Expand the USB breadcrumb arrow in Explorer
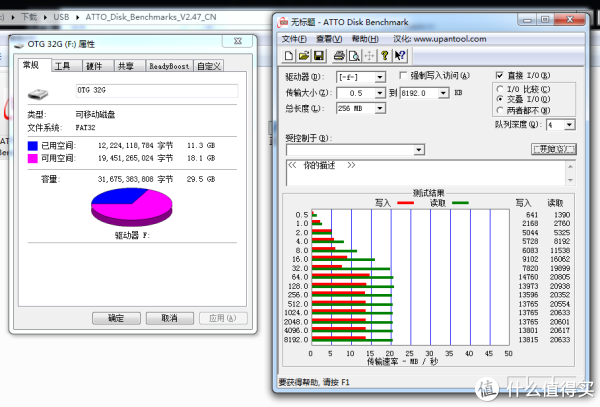600x407 pixels. click(x=78, y=17)
